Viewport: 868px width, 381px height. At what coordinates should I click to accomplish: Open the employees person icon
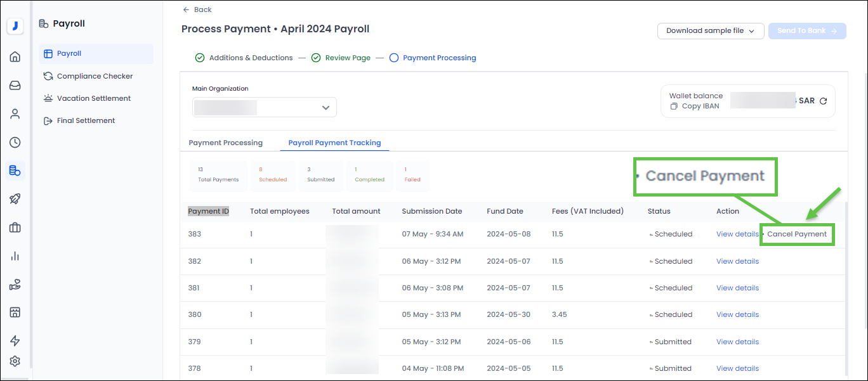click(15, 114)
